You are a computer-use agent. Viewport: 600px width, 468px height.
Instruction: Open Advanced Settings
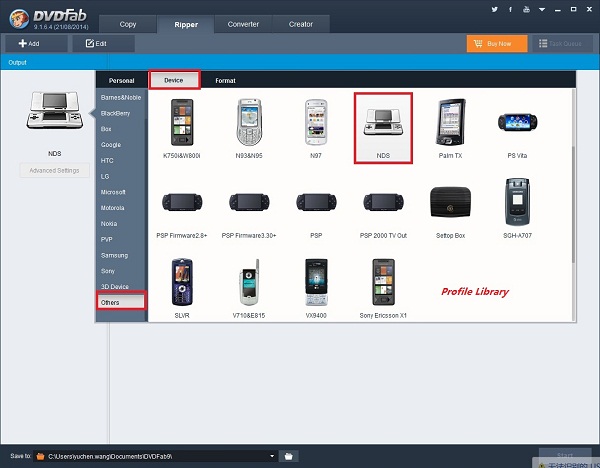click(x=55, y=170)
